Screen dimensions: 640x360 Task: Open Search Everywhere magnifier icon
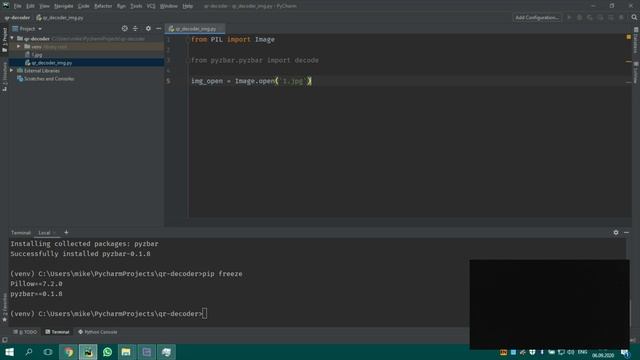coord(634,18)
